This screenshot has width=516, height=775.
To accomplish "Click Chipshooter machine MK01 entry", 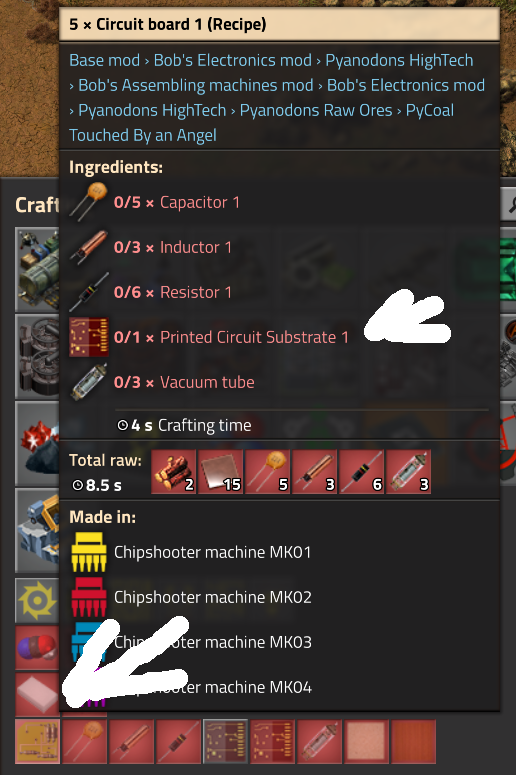I will pos(191,552).
